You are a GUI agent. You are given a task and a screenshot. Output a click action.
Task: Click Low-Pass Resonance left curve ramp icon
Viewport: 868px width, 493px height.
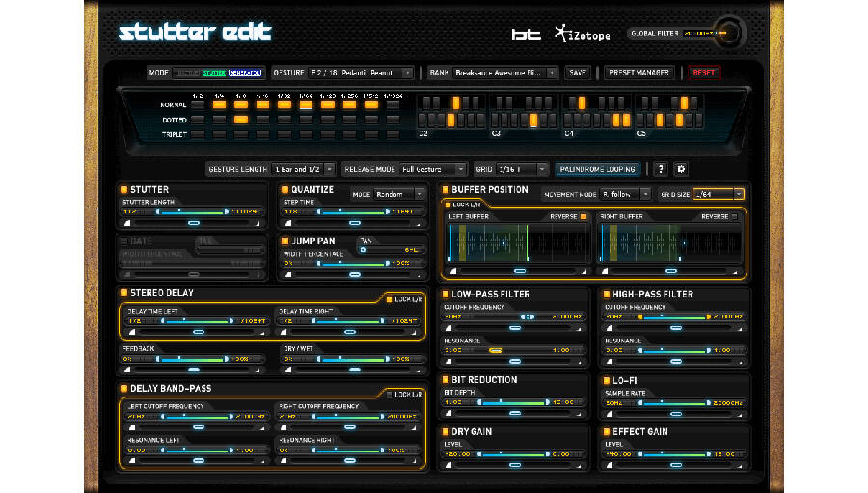tap(448, 362)
